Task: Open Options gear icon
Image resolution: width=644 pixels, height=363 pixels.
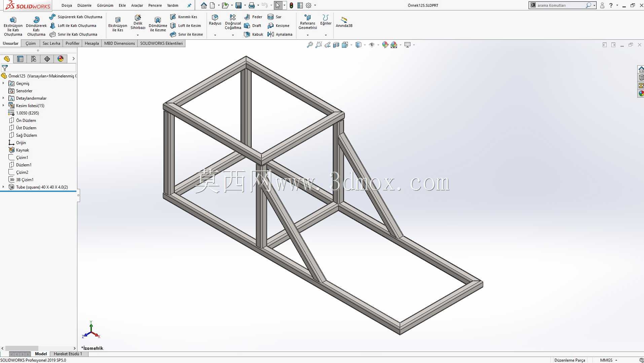Action: pyautogui.click(x=309, y=5)
